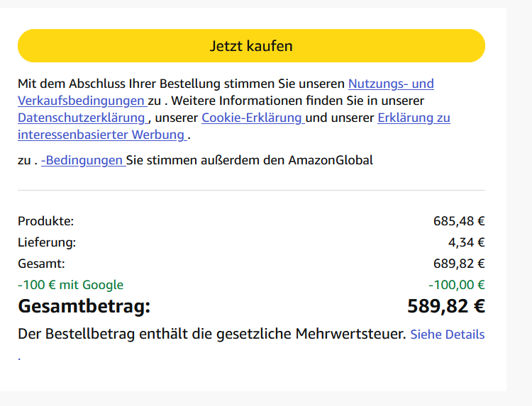Open the Nutzungs- und Verkaufsbedingungen link
Screen dimensions: 532x406
[390, 84]
